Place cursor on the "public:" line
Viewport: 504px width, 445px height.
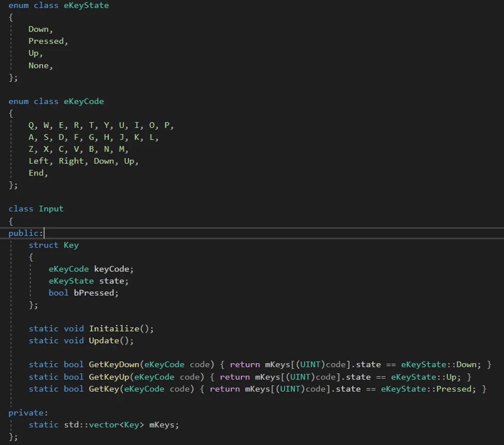click(252, 233)
